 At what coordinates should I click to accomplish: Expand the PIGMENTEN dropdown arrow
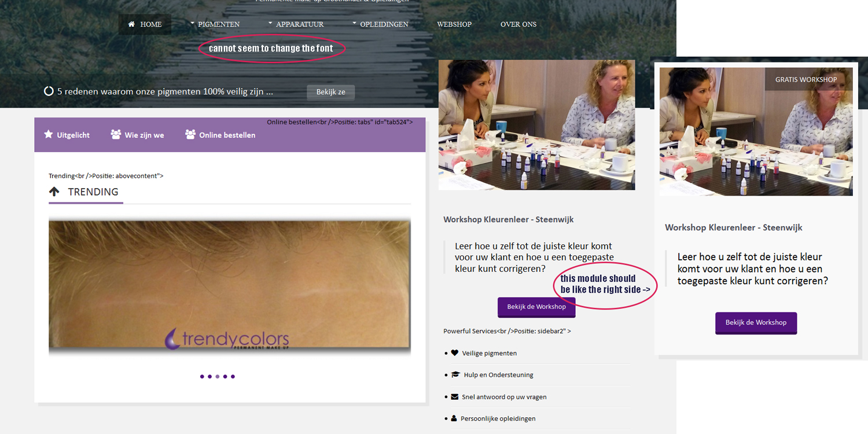(x=192, y=23)
